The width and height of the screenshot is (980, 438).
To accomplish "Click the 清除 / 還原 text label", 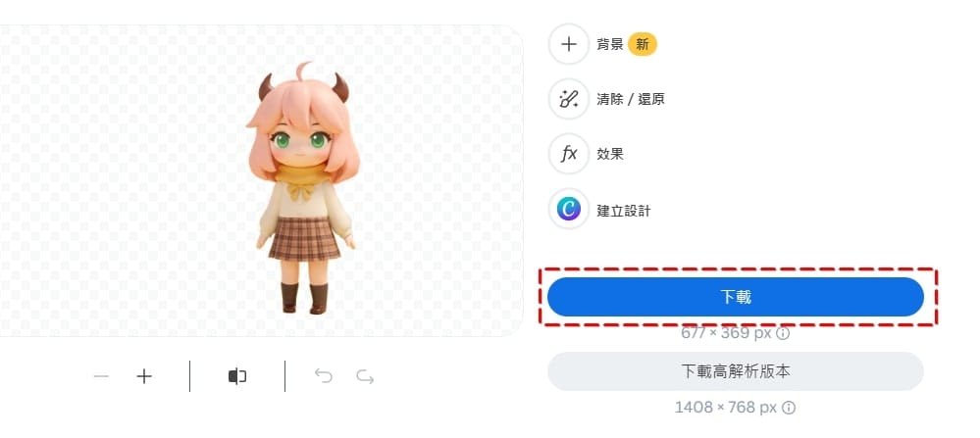I will tap(631, 99).
